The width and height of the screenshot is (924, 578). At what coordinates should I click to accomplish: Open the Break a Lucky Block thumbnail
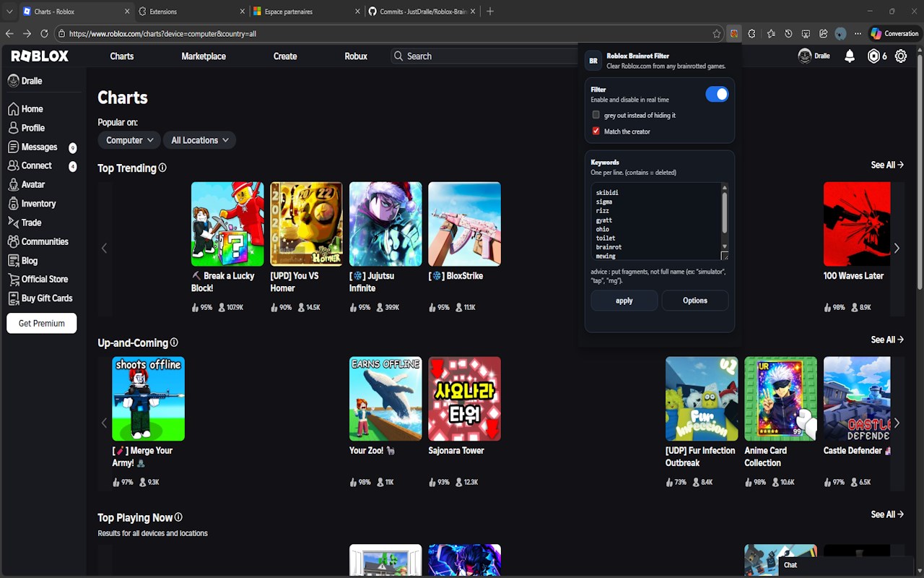click(227, 224)
